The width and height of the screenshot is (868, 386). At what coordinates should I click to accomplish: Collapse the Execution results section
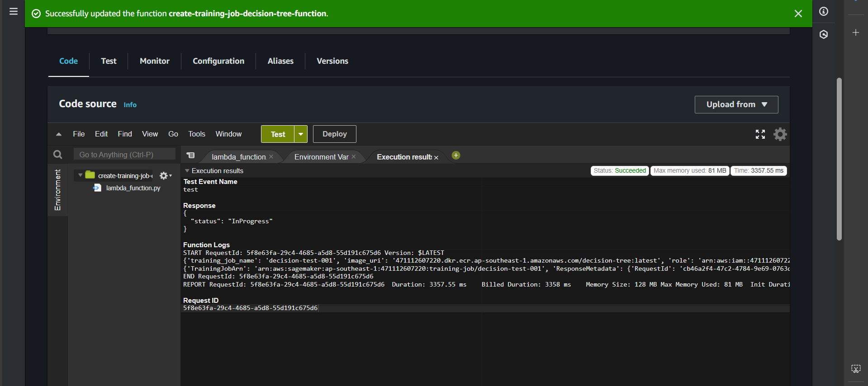click(187, 171)
